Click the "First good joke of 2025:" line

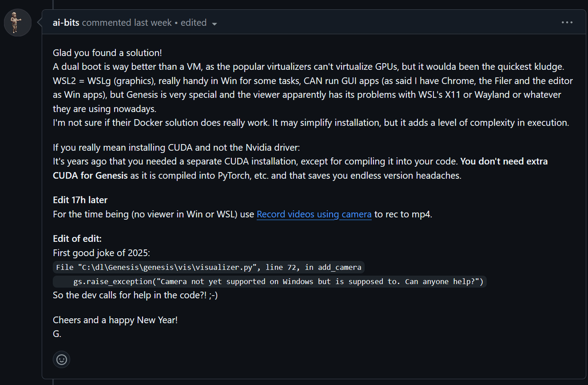click(101, 253)
